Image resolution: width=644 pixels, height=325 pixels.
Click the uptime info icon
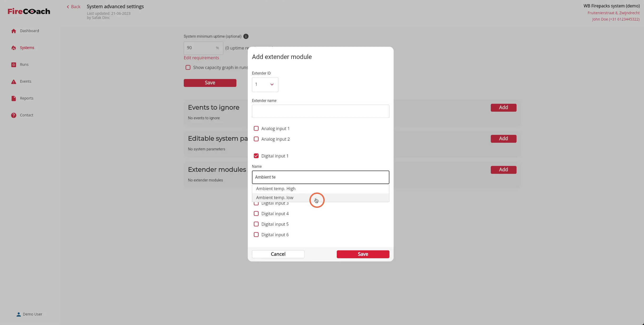click(246, 36)
